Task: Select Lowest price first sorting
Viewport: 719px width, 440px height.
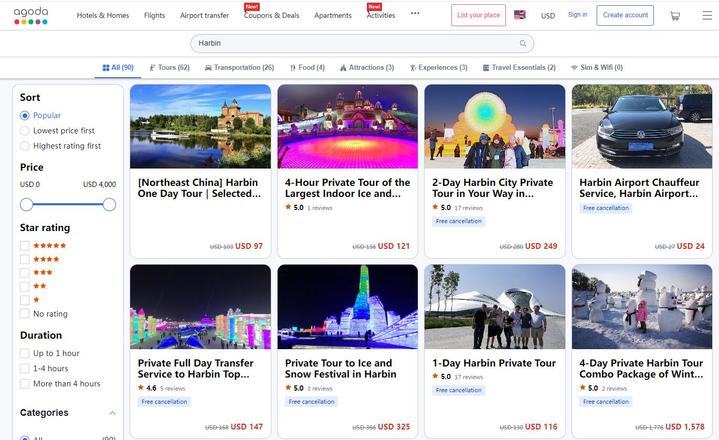Action: click(x=25, y=131)
